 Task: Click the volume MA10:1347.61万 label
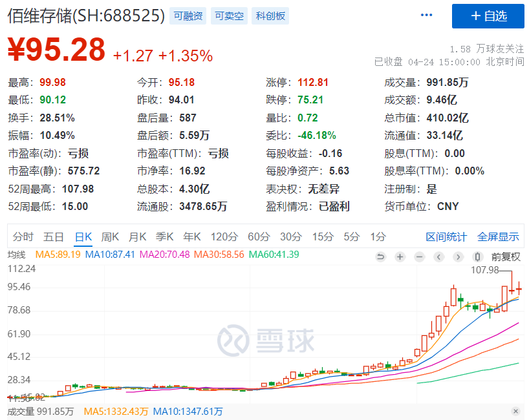(x=188, y=412)
